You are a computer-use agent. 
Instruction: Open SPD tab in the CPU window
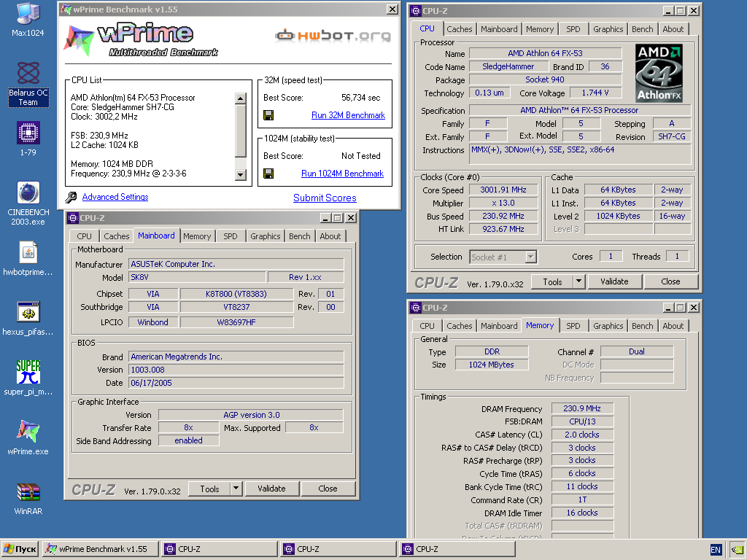point(573,29)
